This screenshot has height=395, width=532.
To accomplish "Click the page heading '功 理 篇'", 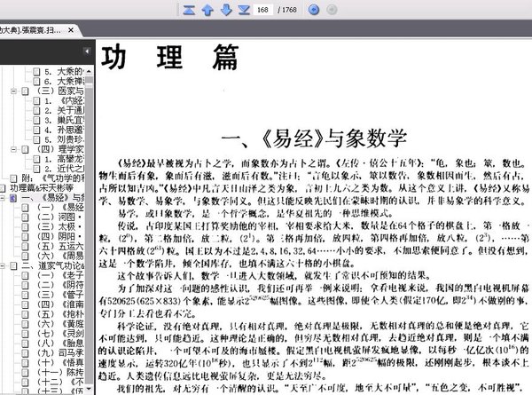I will click(x=170, y=58).
